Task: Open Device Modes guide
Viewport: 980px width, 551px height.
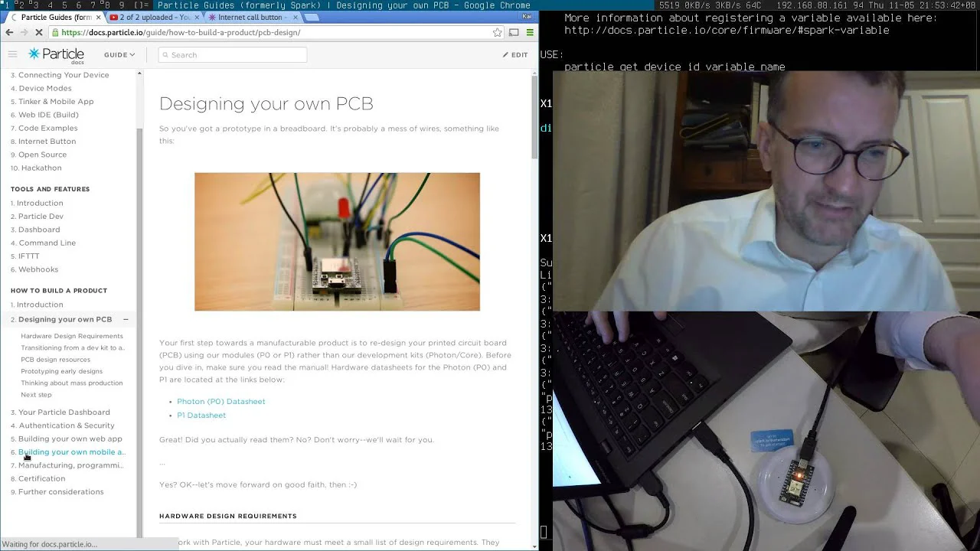Action: tap(45, 88)
